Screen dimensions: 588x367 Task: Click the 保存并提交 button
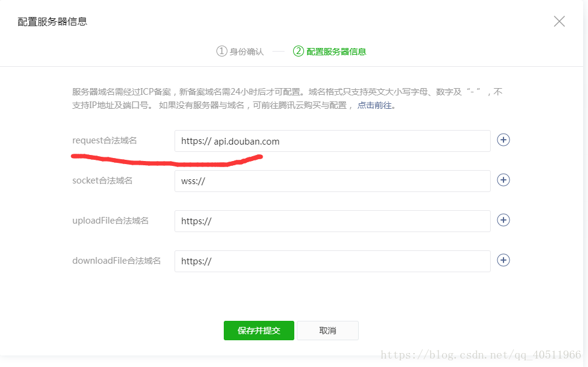[259, 331]
